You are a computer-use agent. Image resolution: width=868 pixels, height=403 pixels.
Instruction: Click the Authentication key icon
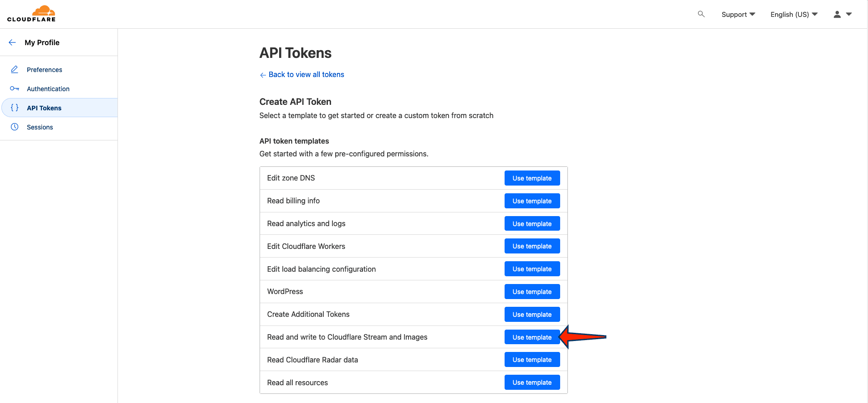[x=15, y=88]
